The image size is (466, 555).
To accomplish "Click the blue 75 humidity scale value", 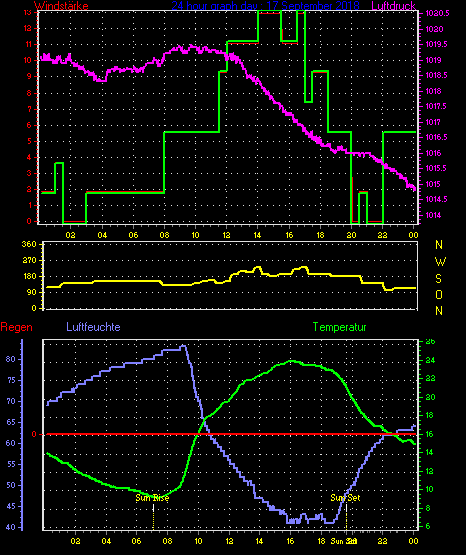I will [11, 380].
